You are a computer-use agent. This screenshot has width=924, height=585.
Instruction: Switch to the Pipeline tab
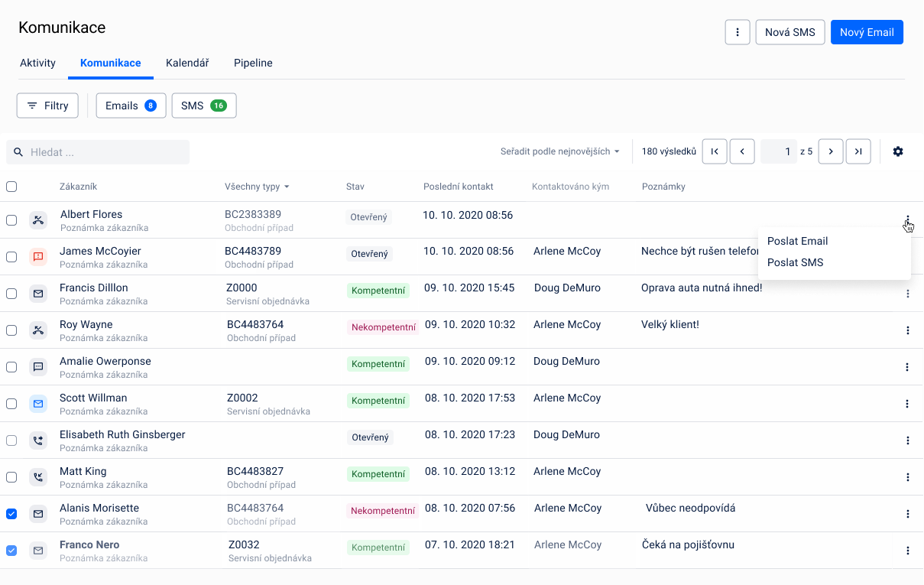pos(253,63)
